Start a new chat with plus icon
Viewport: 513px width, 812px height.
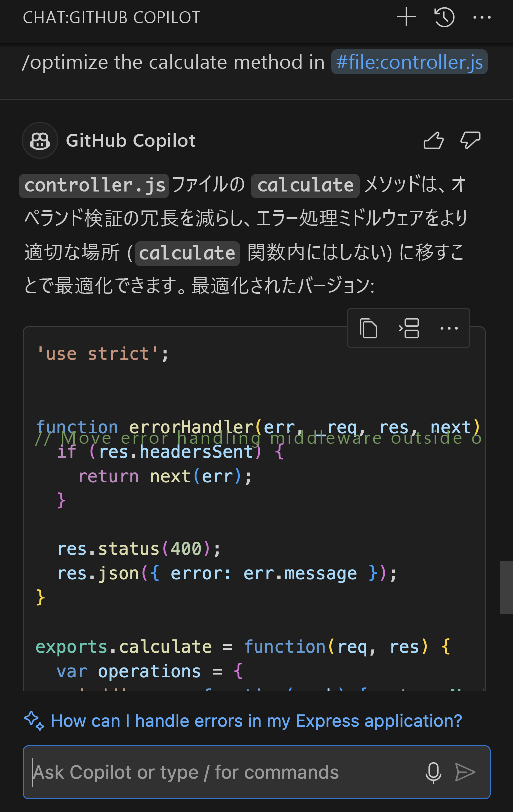[406, 17]
